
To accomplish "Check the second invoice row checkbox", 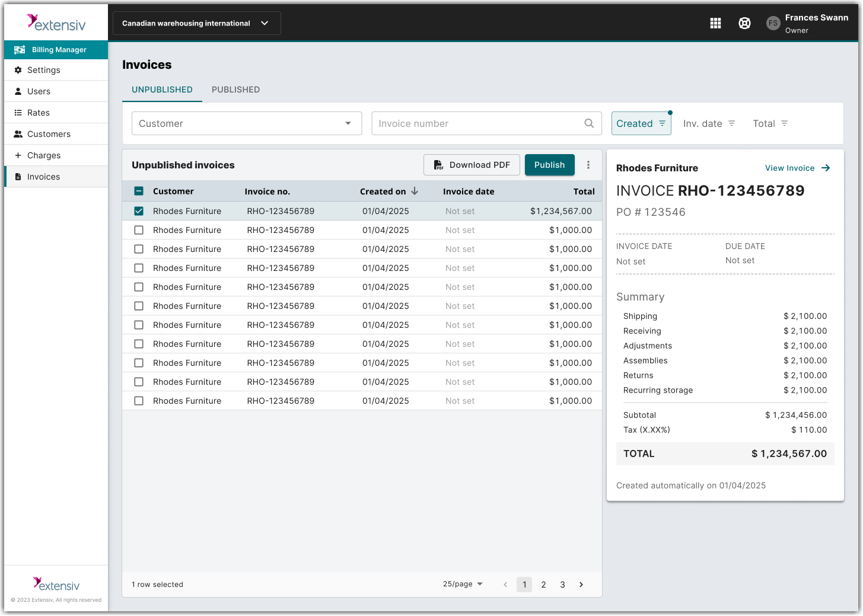I will click(x=139, y=230).
